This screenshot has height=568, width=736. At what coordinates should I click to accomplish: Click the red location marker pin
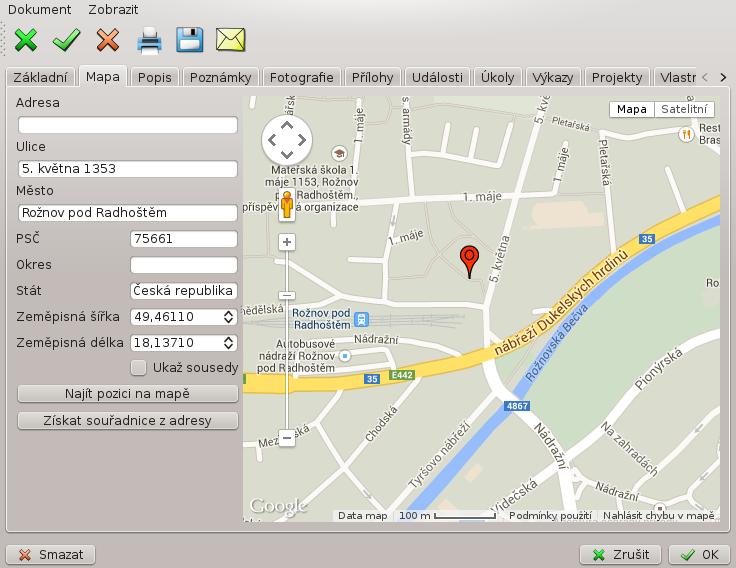tap(469, 261)
